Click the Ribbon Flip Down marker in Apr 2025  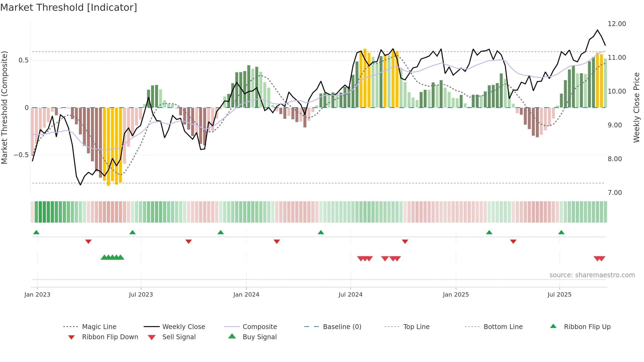pos(513,242)
